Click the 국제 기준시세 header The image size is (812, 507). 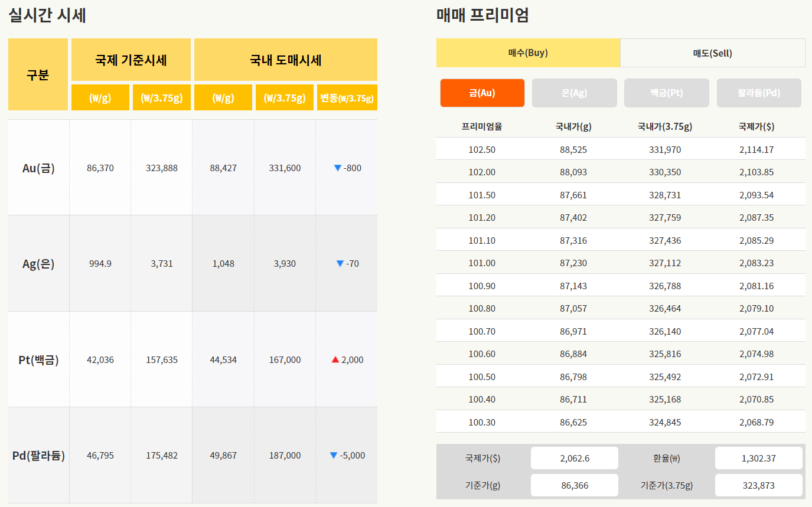(131, 60)
